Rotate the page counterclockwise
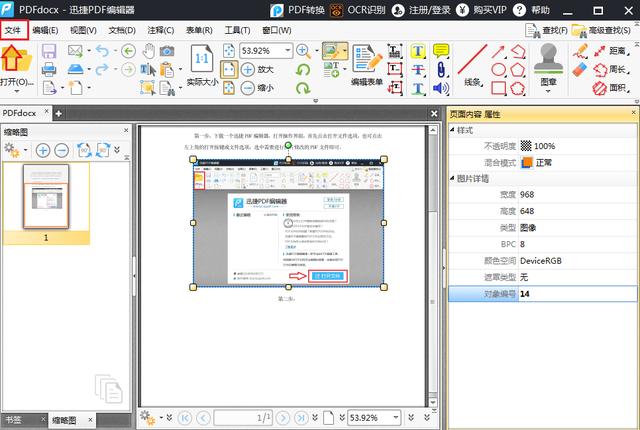Viewport: 640px width, 430px height. (303, 70)
